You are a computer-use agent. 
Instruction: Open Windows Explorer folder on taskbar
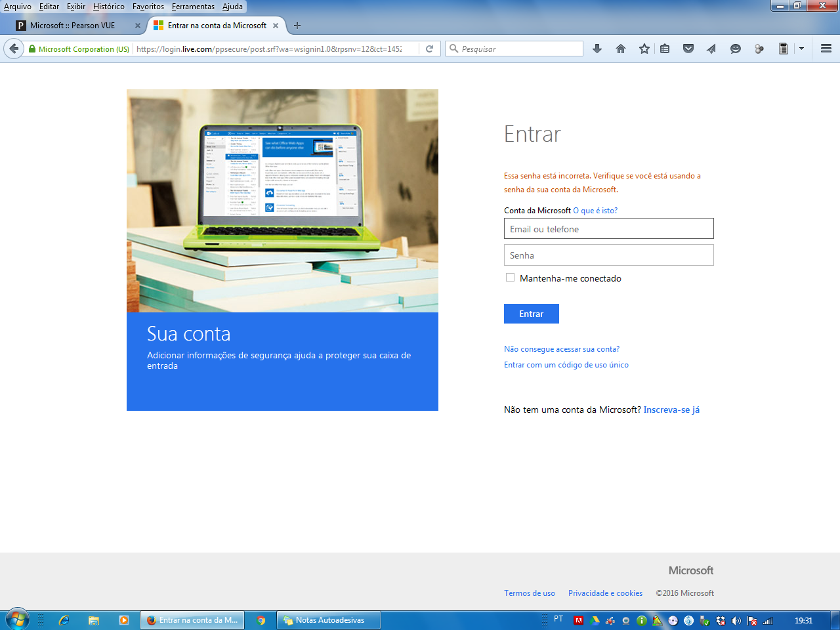pyautogui.click(x=94, y=620)
